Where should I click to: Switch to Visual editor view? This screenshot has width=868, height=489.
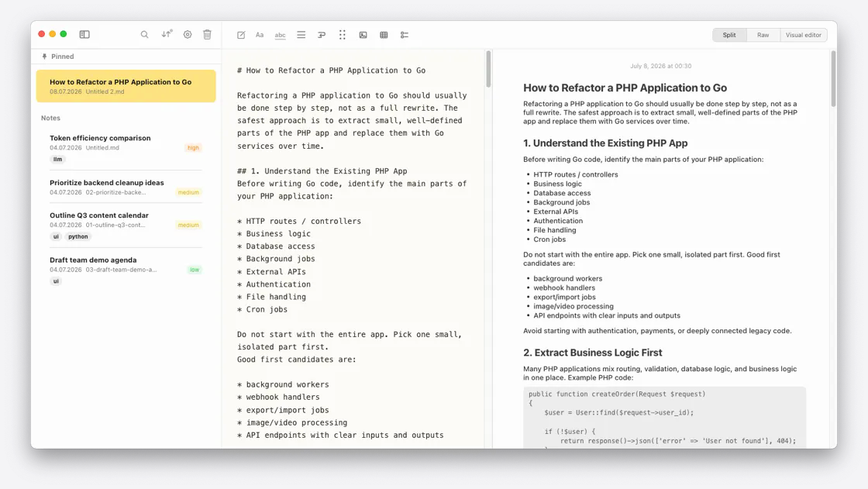[x=803, y=35]
